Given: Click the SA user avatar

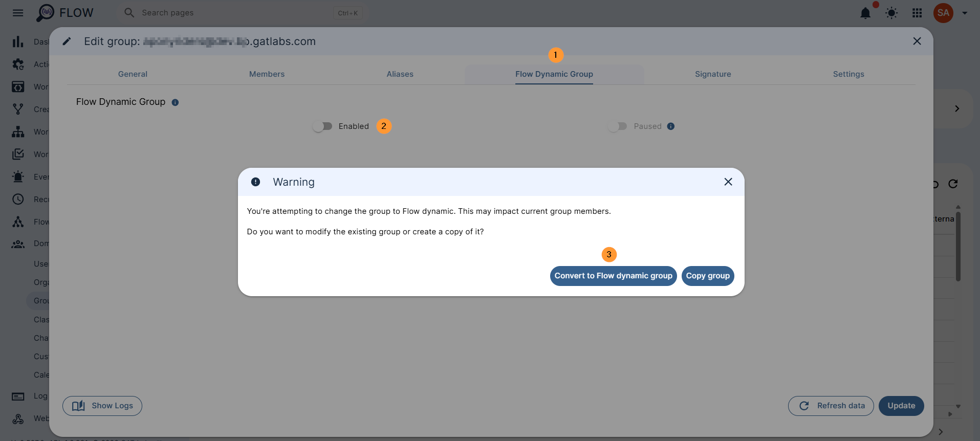Looking at the screenshot, I should pos(943,13).
